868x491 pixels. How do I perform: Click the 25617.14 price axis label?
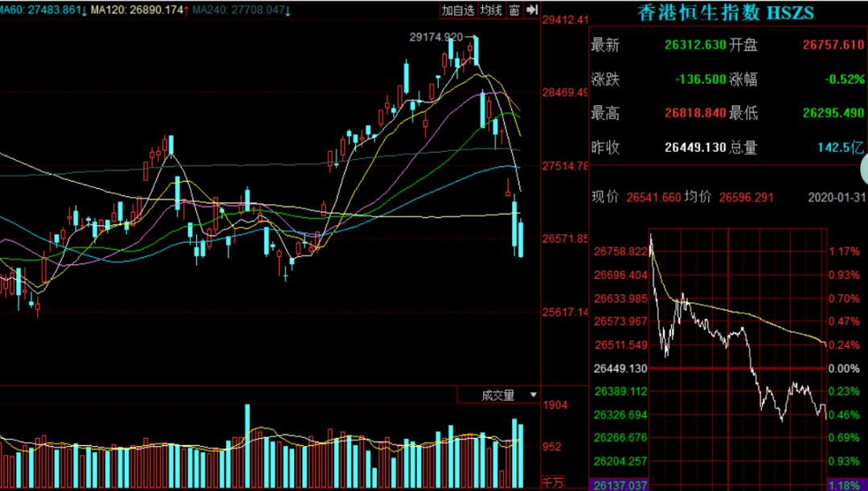point(565,313)
